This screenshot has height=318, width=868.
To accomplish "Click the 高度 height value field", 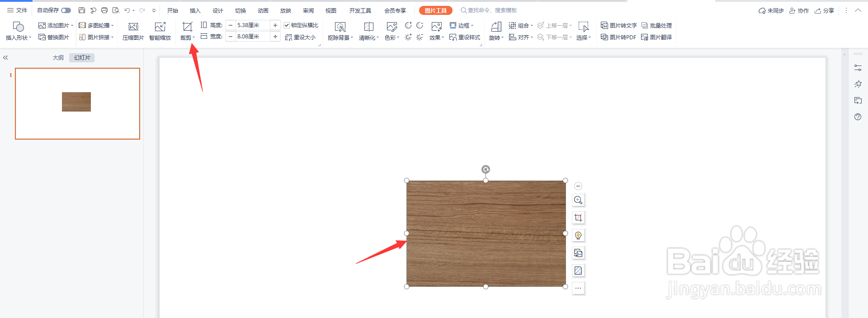I will (x=253, y=25).
